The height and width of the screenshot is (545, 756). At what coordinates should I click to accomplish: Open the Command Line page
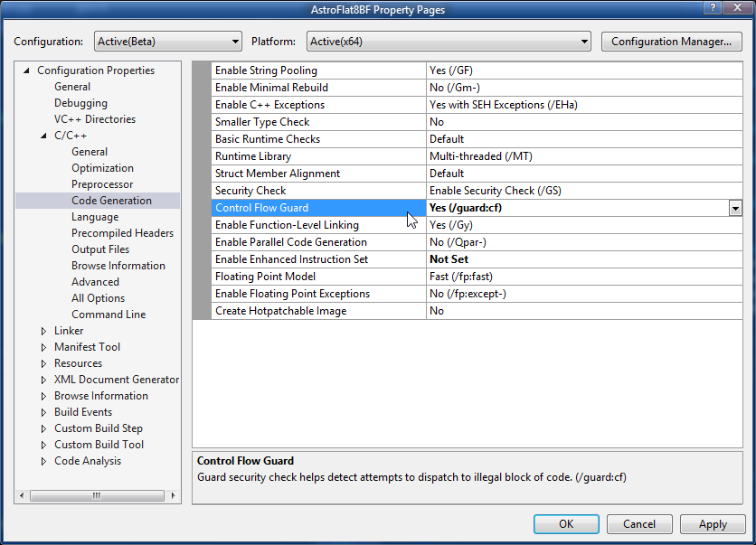tap(109, 315)
